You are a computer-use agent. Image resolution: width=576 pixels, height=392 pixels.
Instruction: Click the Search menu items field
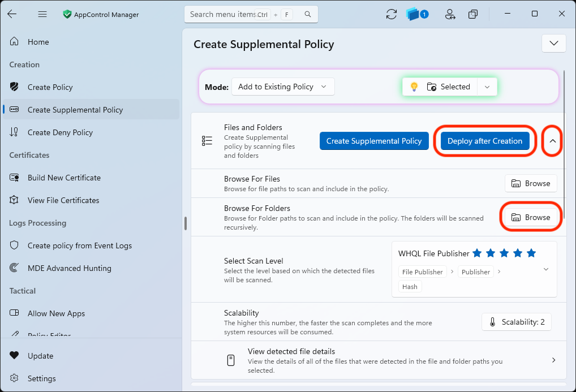point(251,14)
